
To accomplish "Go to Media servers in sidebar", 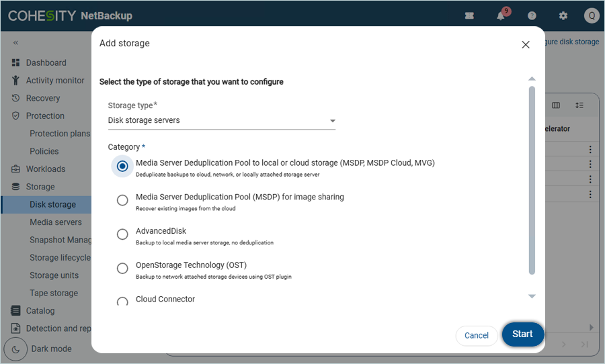I will [x=55, y=222].
